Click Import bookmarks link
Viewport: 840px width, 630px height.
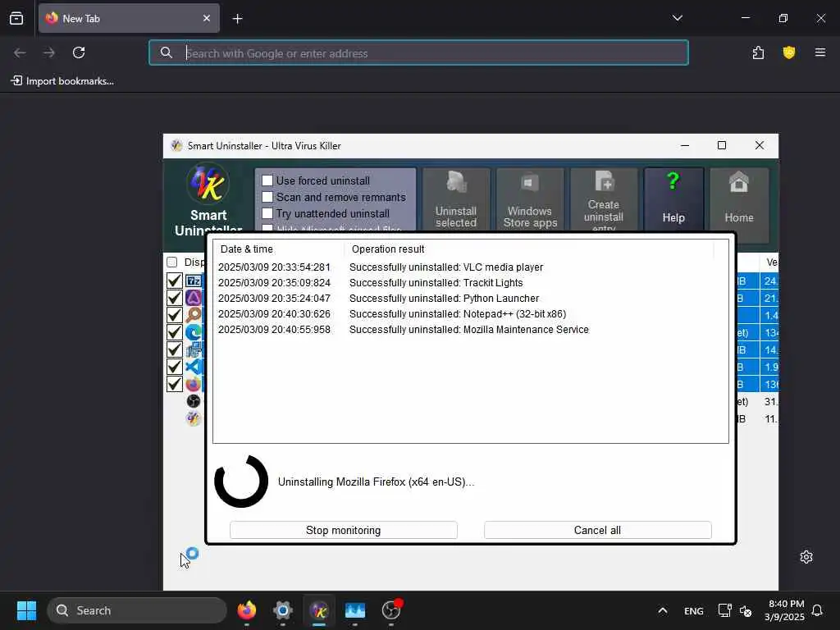click(x=62, y=81)
